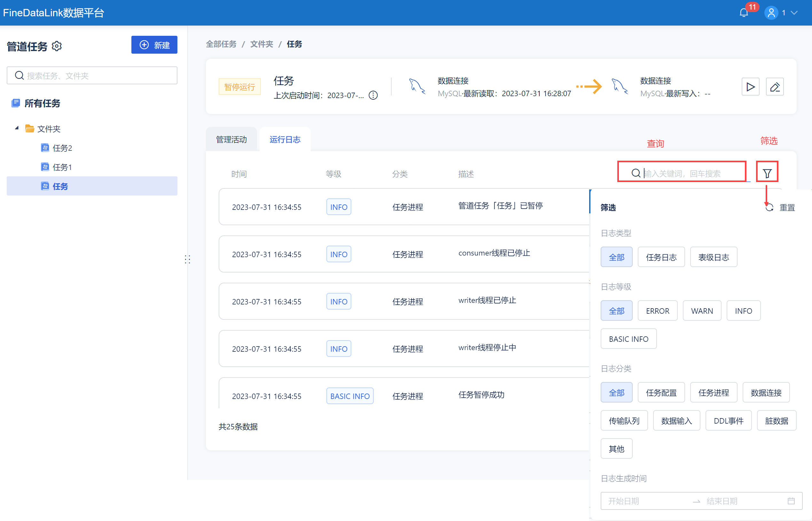Click the user avatar icon
This screenshot has height=521, width=812.
(771, 13)
